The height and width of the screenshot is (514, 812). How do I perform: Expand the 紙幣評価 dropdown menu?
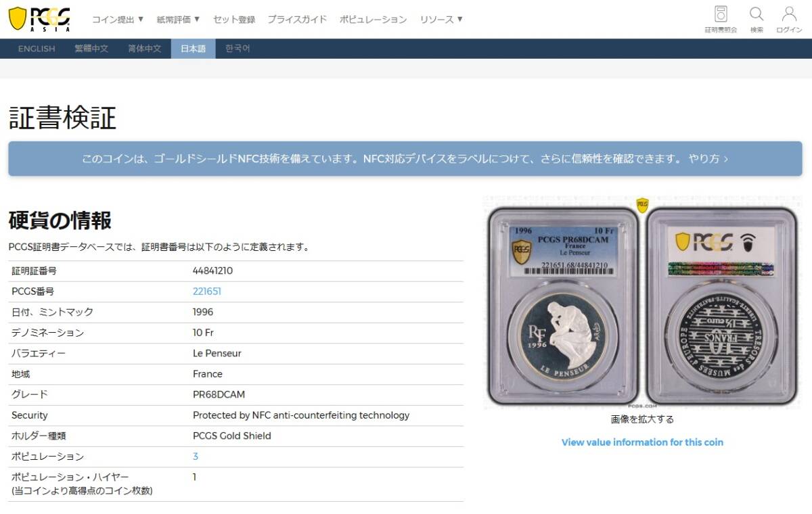point(179,20)
